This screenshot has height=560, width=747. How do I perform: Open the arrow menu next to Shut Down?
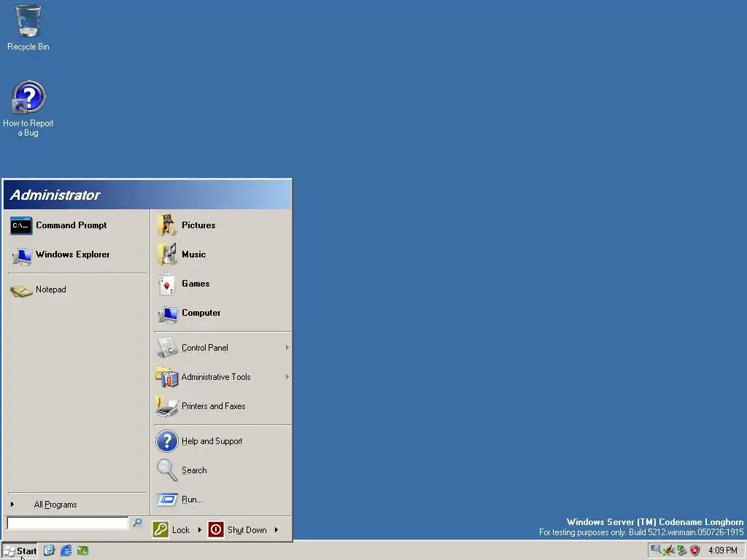tap(276, 529)
